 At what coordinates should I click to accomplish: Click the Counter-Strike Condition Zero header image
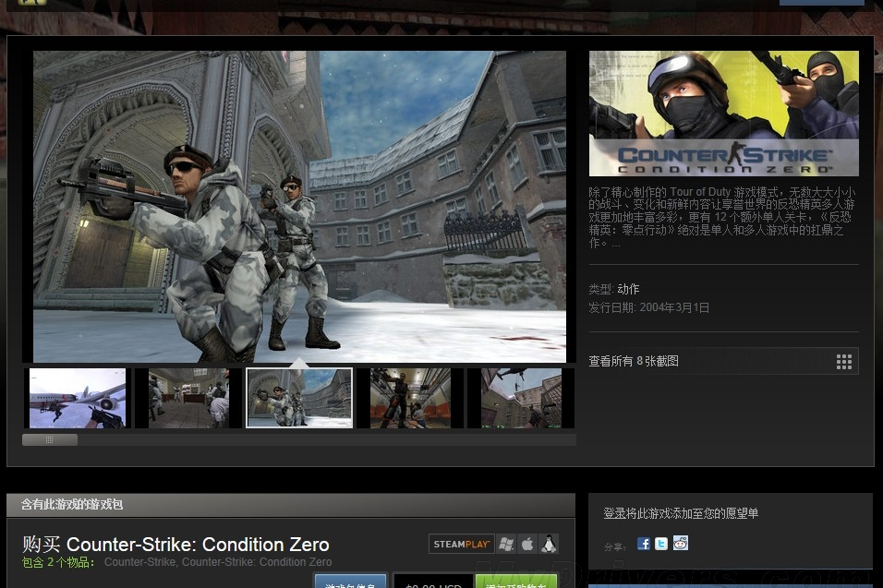pyautogui.click(x=723, y=114)
